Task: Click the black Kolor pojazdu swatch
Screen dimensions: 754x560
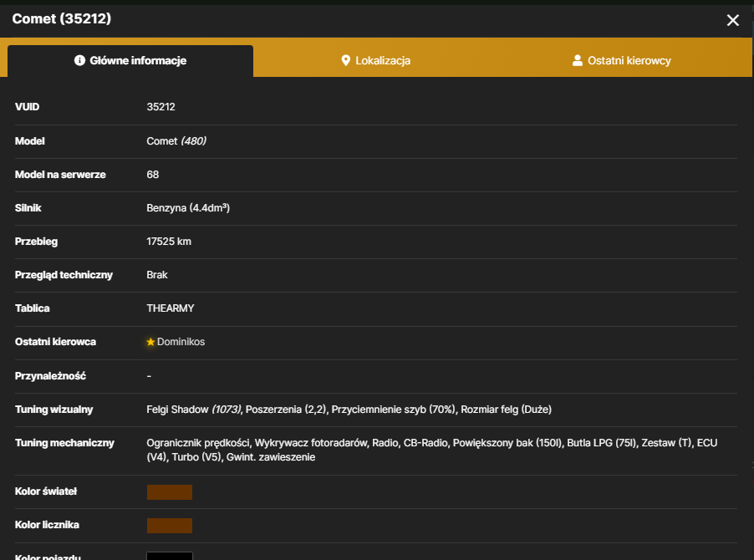Action: point(169,556)
